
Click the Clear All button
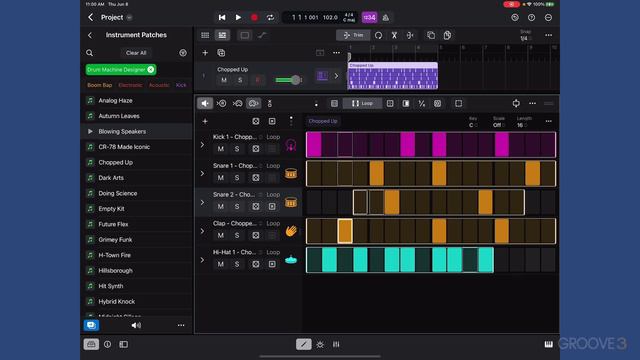coord(136,53)
